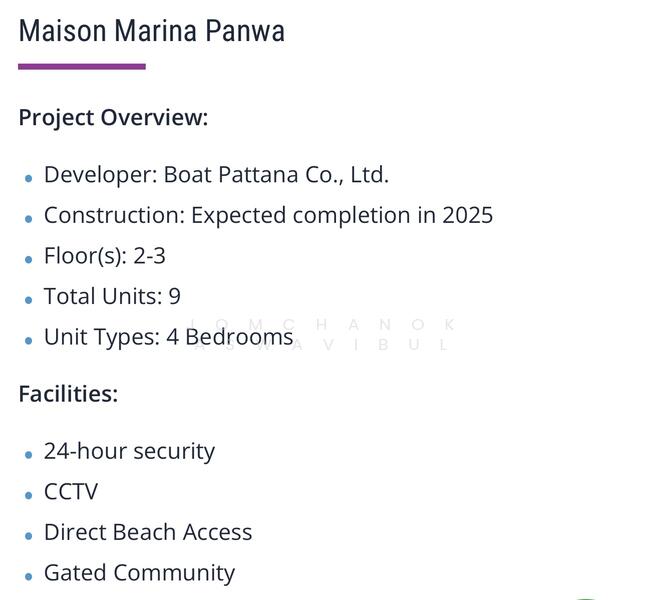This screenshot has width=661, height=600.
Task: Click the bullet dot before Gated Community
Action: click(29, 576)
